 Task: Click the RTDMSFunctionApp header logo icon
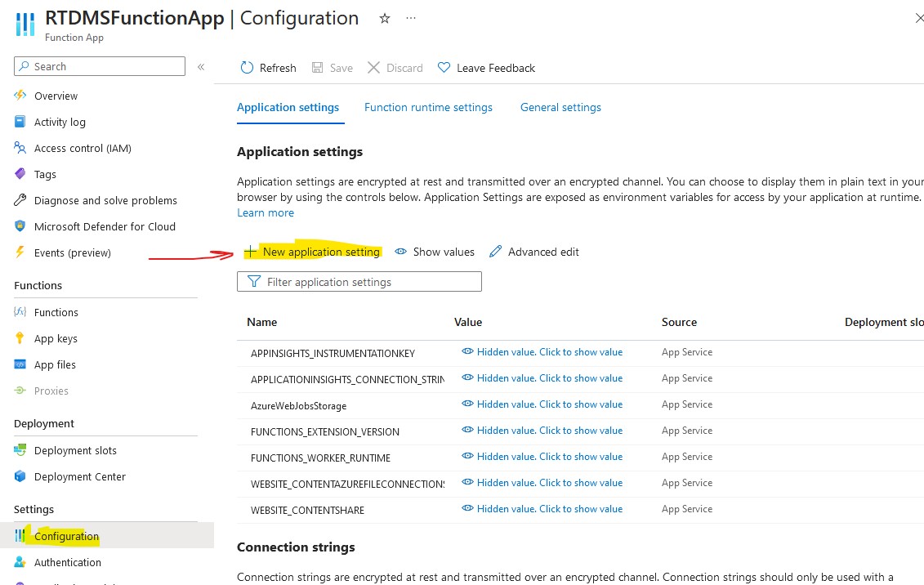(x=25, y=25)
